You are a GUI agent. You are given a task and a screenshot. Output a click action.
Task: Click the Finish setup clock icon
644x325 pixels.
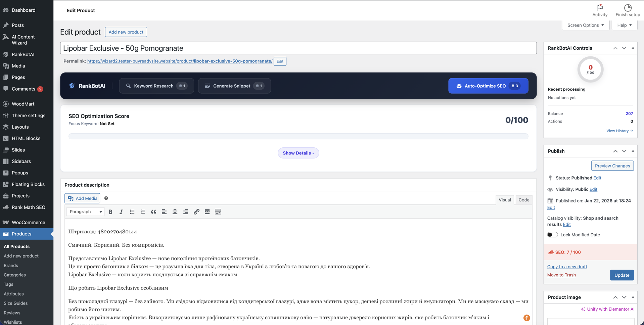tap(627, 7)
